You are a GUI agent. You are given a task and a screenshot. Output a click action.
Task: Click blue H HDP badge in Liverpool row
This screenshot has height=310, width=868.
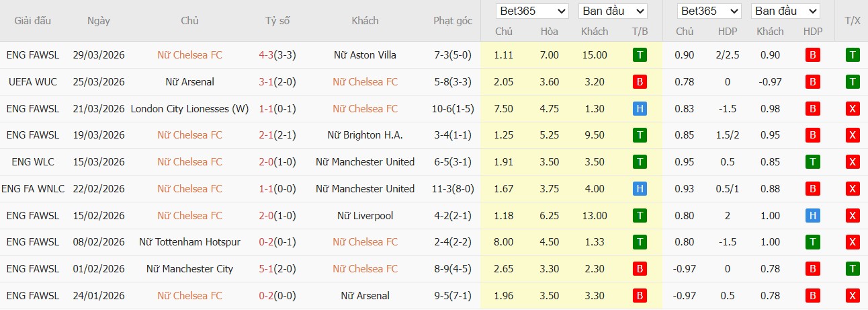[x=812, y=216]
